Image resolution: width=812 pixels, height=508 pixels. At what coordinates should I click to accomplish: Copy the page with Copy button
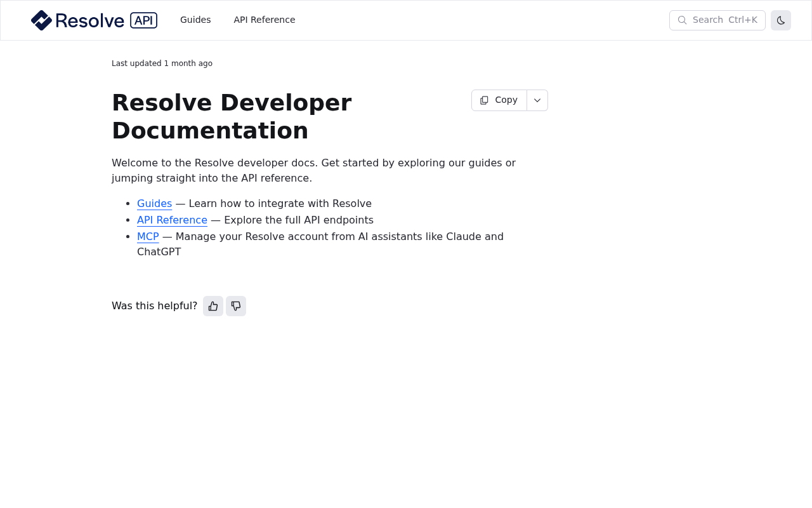(499, 100)
